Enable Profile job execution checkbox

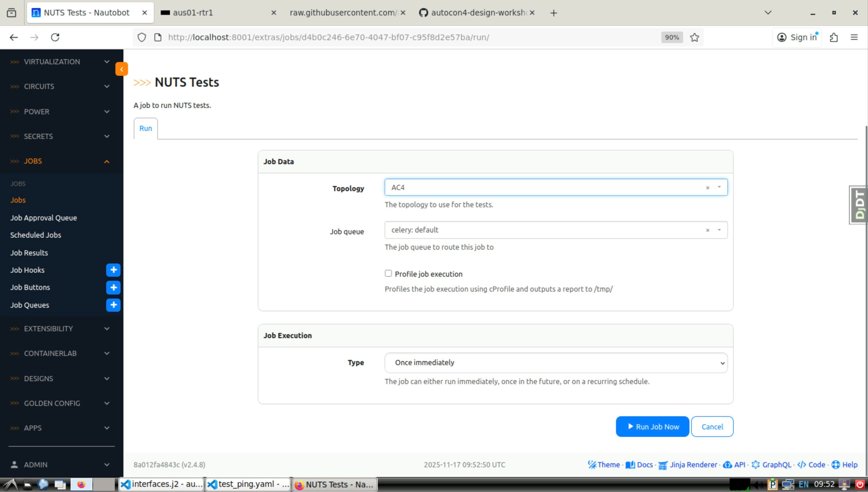pyautogui.click(x=388, y=273)
